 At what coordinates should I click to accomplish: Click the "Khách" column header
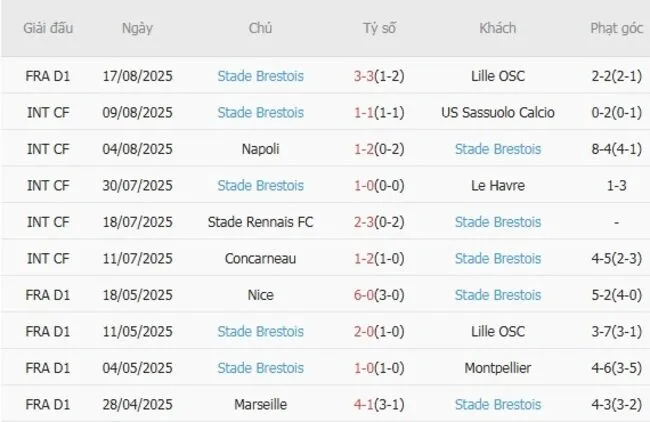pyautogui.click(x=497, y=28)
